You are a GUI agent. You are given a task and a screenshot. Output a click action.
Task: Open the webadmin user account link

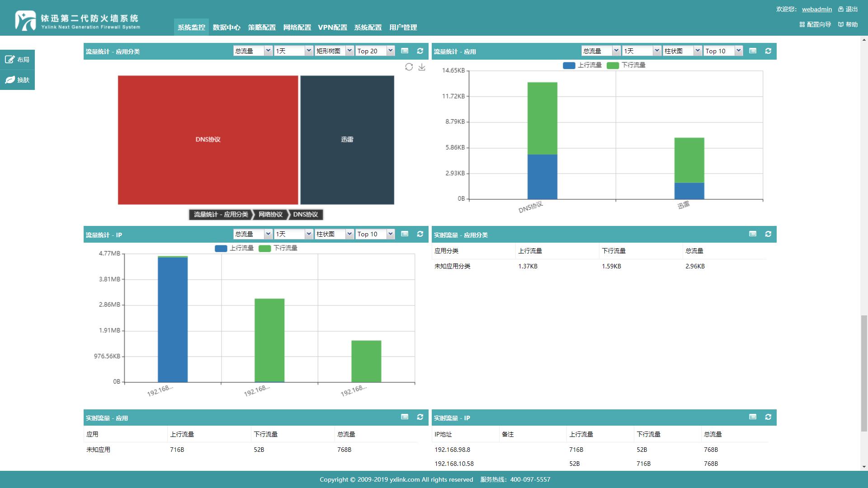(817, 9)
